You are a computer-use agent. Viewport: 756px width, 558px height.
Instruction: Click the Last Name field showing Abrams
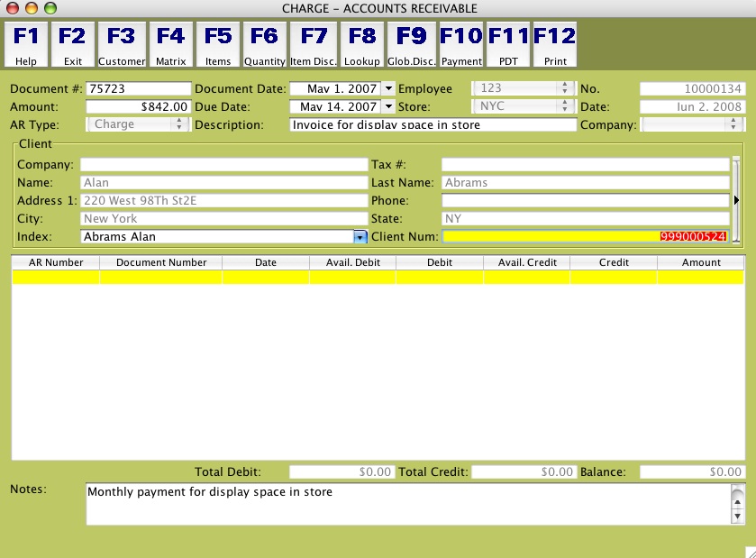pyautogui.click(x=586, y=182)
